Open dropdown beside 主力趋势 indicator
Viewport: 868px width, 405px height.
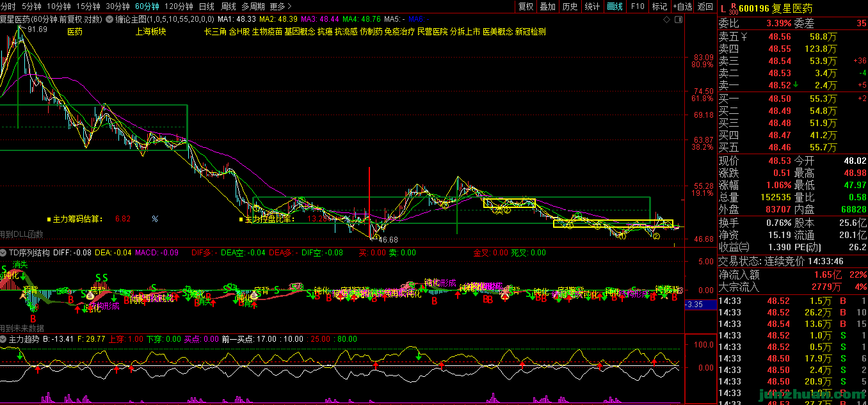click(4, 338)
